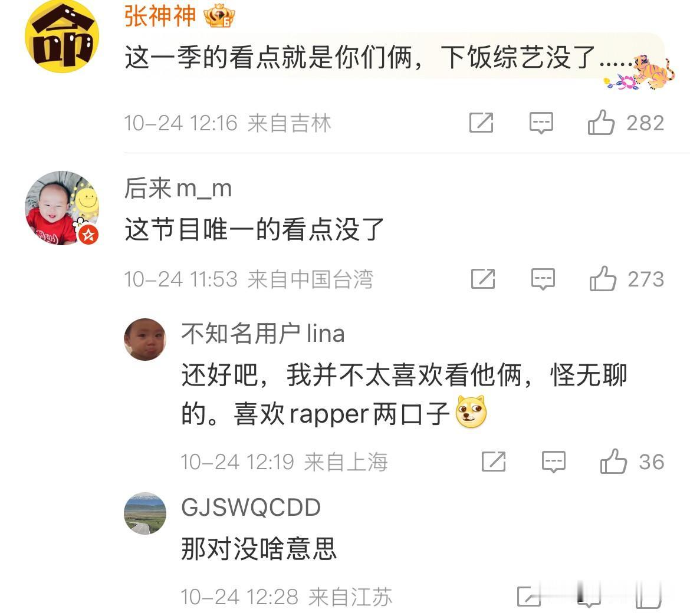Open 后来m_m's baby avatar
This screenshot has height=616, width=690.
(x=61, y=207)
